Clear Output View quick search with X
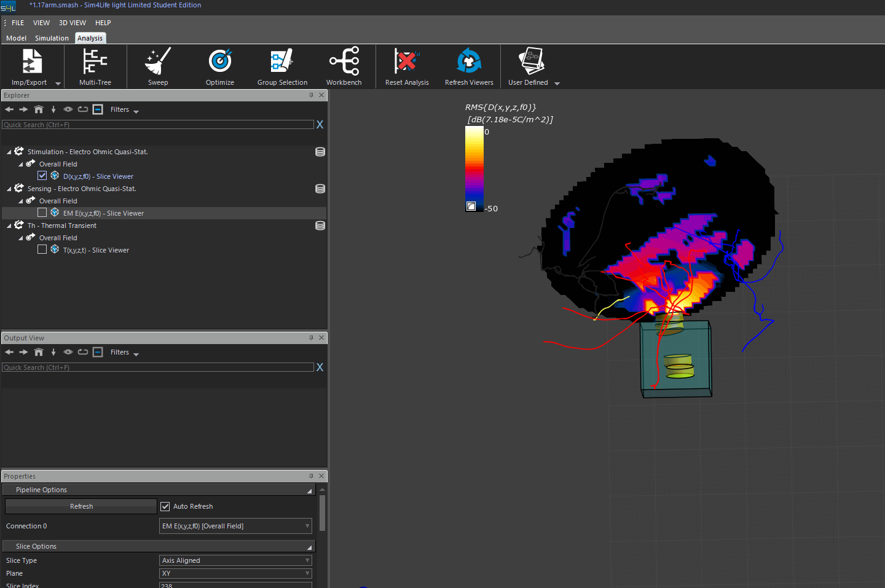This screenshot has width=885, height=588. (320, 367)
